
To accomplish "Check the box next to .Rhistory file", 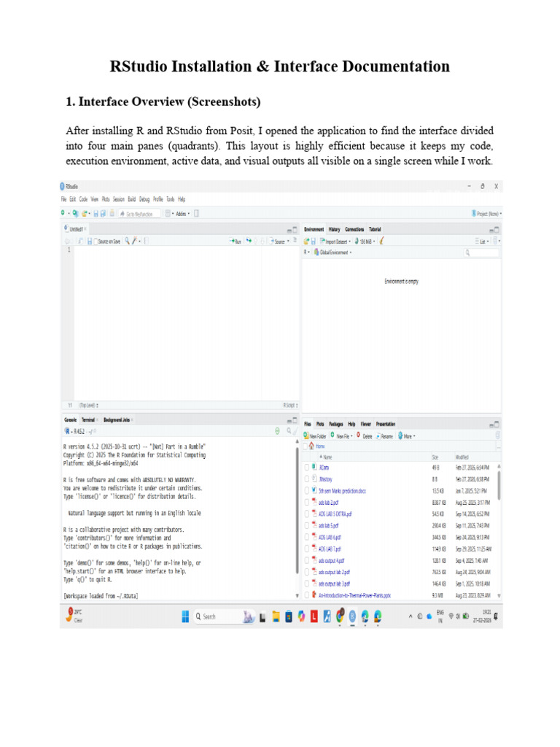I will pos(307,479).
